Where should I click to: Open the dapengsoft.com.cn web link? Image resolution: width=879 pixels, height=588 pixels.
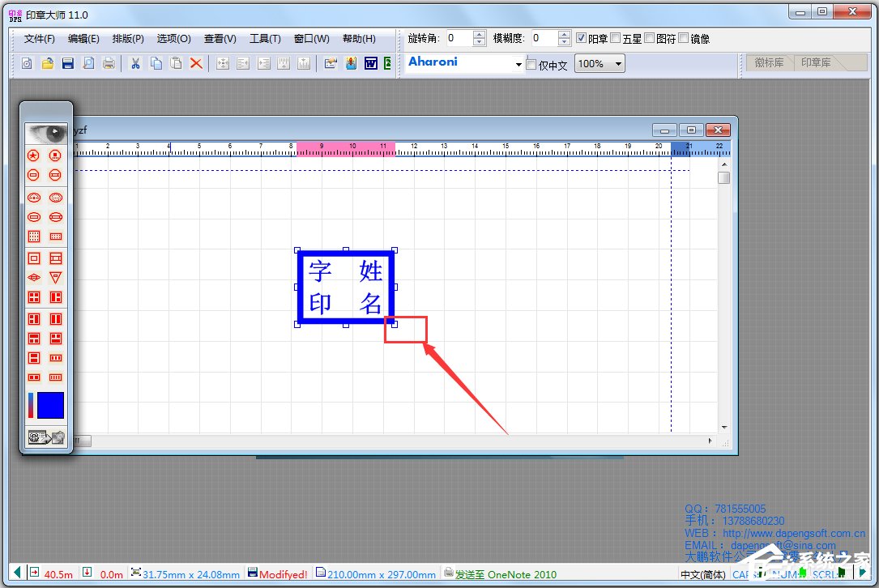pos(793,533)
